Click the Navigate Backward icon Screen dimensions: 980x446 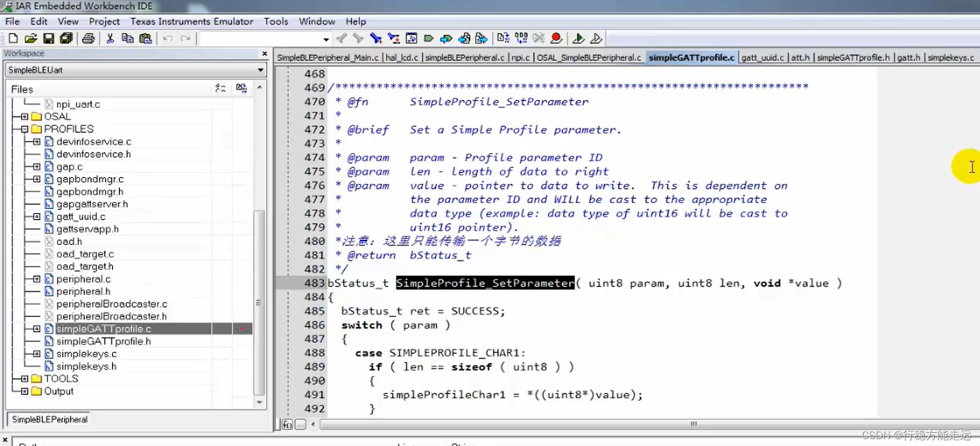click(464, 38)
